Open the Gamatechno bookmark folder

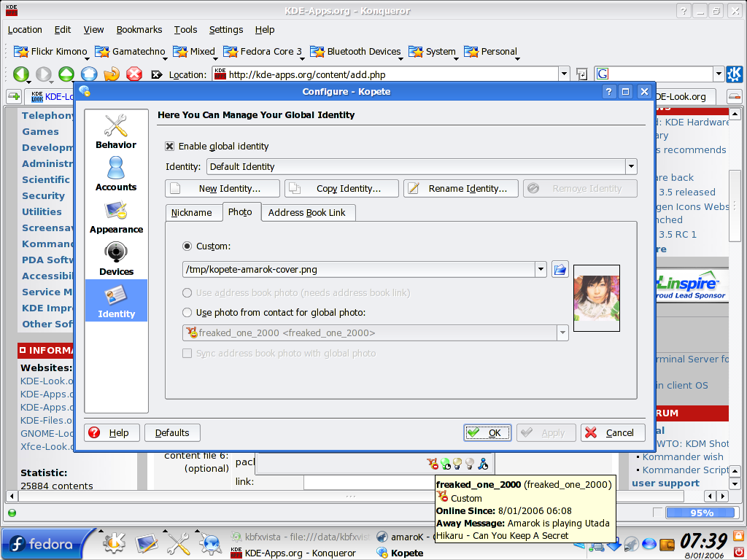131,52
